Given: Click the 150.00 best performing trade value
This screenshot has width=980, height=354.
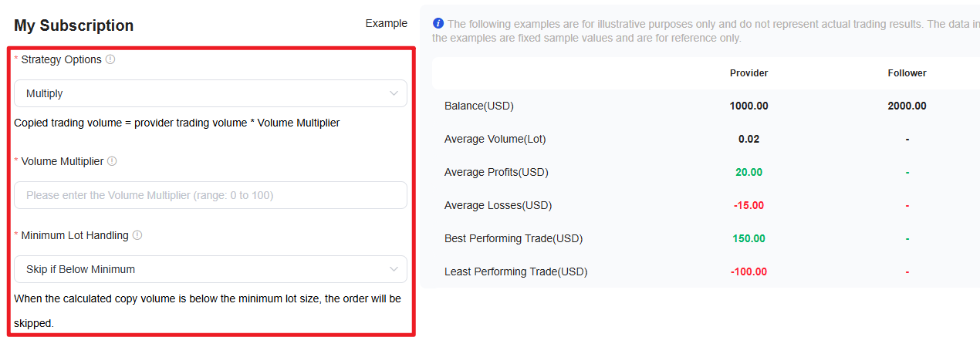Looking at the screenshot, I should click(749, 238).
